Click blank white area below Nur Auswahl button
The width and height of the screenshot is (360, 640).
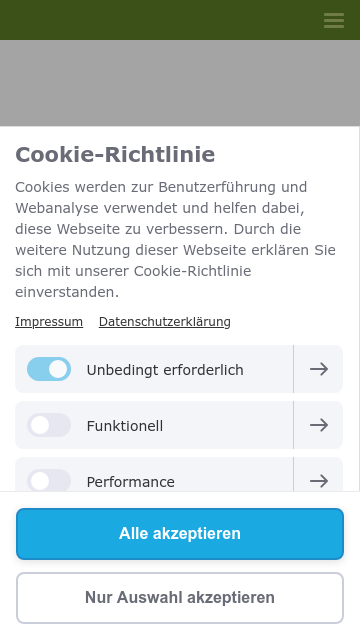tap(180, 632)
